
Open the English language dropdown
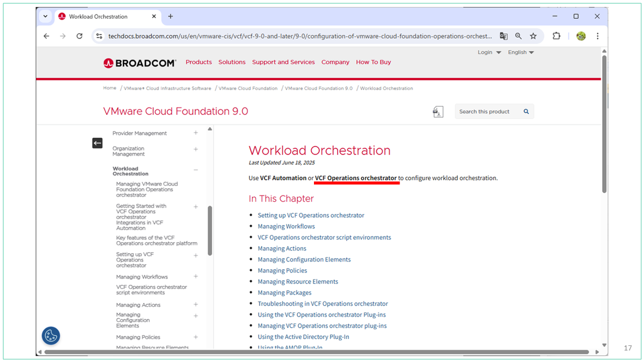(x=521, y=53)
